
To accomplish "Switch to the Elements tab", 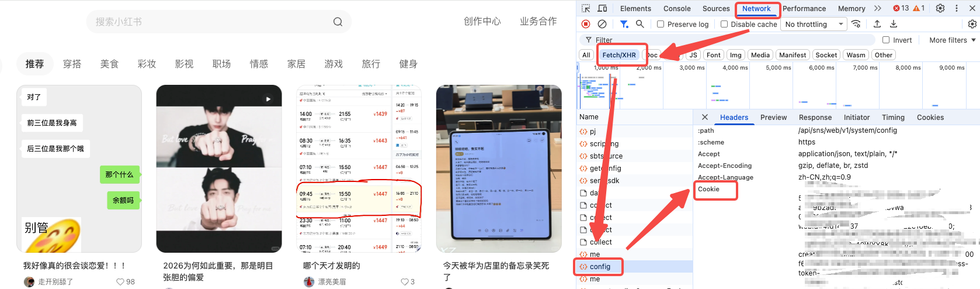I will coord(635,8).
